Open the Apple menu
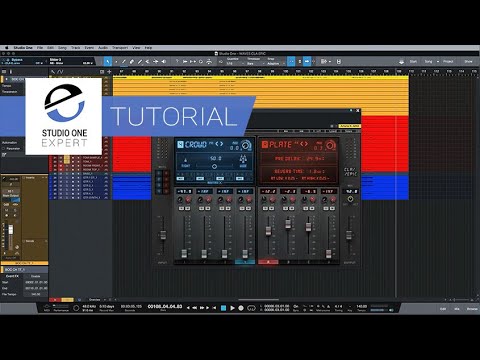The image size is (480, 360). 6,48
